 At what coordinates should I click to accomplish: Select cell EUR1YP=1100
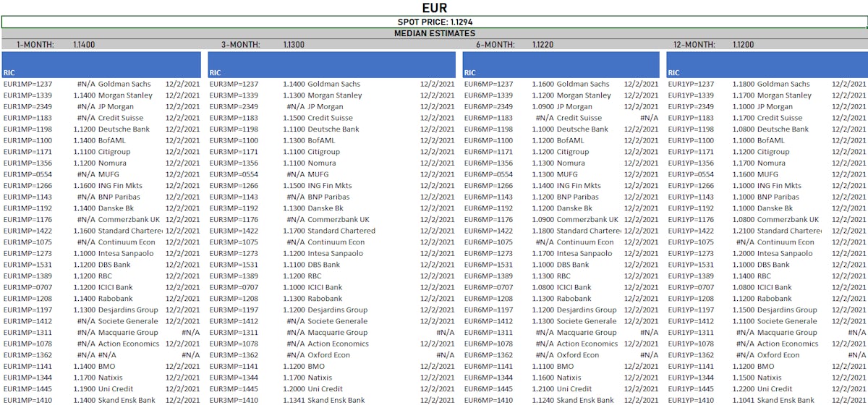tap(691, 140)
